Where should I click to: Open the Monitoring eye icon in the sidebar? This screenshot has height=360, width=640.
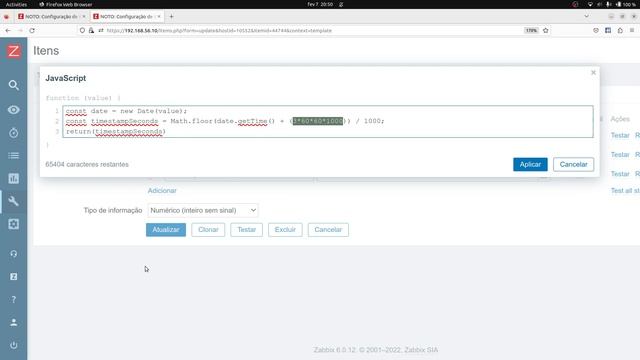[x=13, y=110]
